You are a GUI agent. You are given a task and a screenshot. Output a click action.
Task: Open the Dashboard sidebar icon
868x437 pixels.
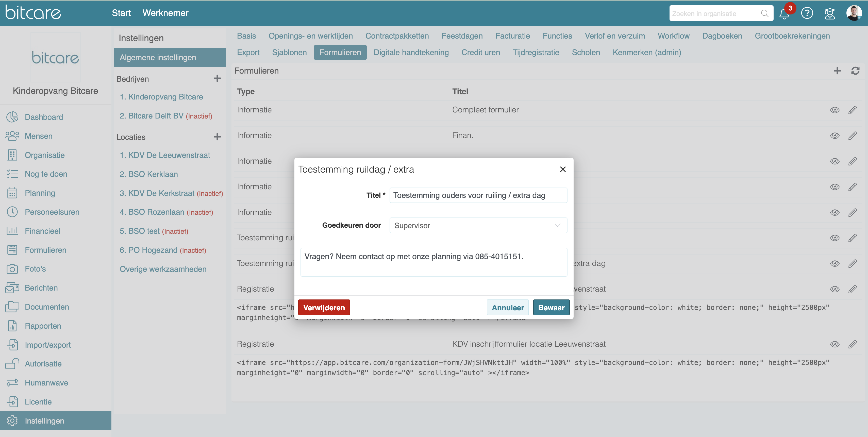pos(12,117)
